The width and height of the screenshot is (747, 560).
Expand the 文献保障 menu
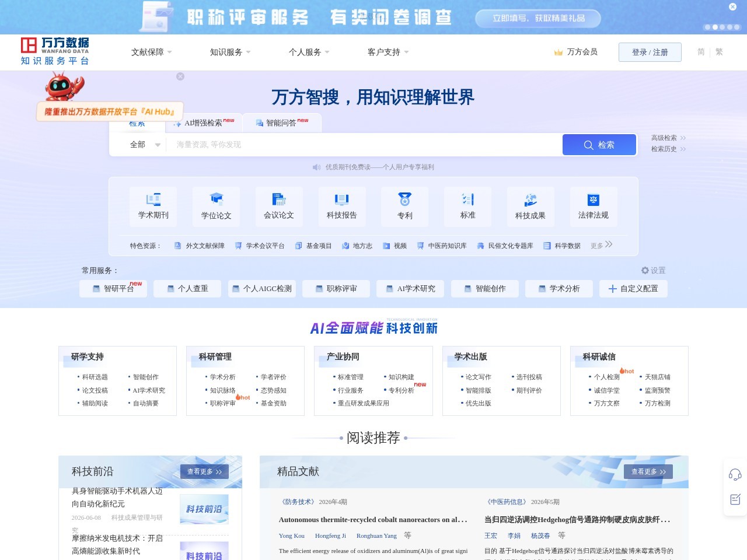tap(152, 52)
